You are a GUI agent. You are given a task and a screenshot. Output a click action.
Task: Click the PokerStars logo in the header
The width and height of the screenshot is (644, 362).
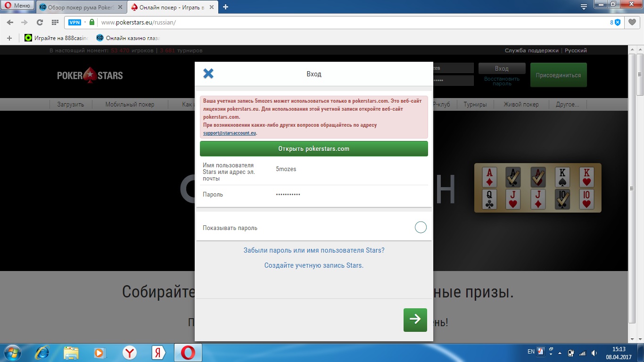90,75
